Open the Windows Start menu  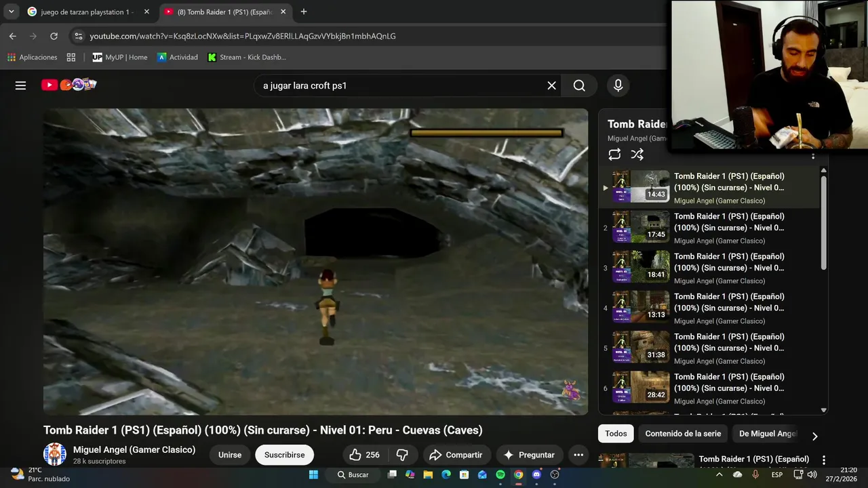point(314,474)
